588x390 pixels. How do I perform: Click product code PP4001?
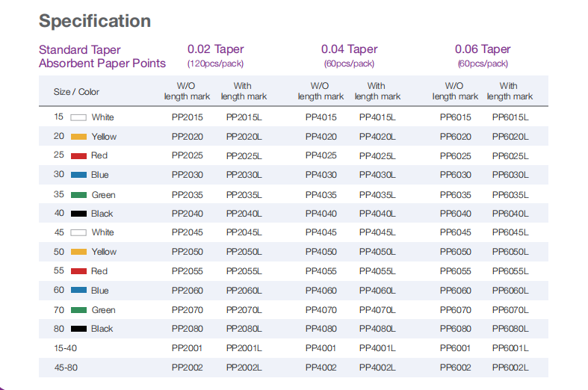click(321, 348)
